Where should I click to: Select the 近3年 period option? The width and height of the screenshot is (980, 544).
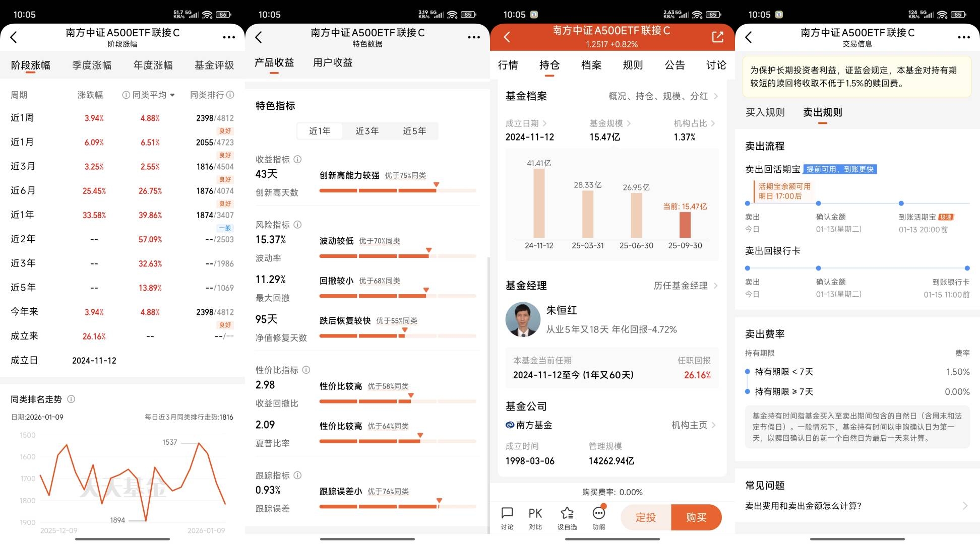[366, 131]
